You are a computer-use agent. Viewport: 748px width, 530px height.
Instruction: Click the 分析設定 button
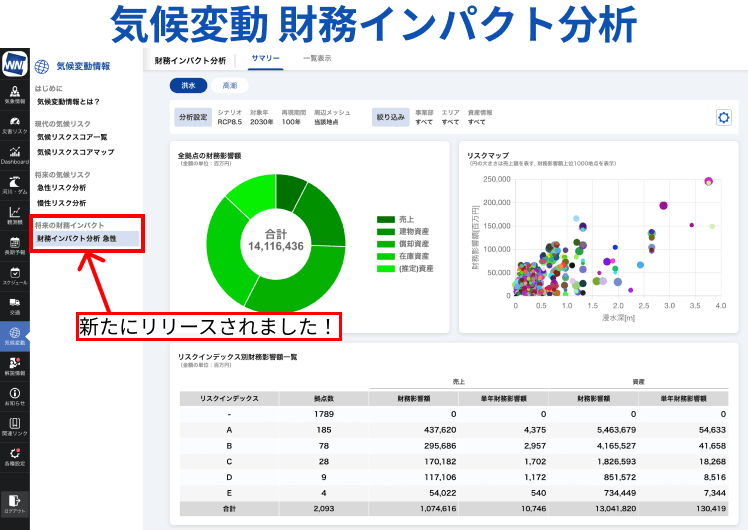193,117
